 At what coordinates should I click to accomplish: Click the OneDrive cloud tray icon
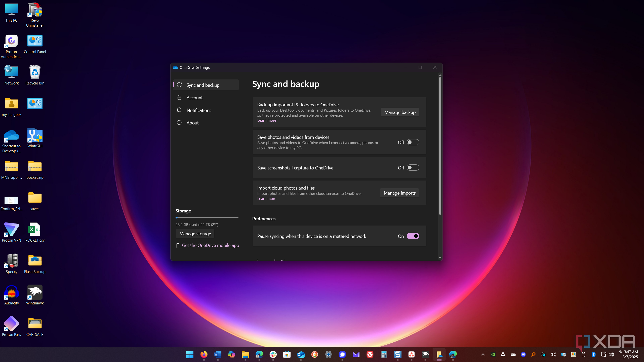point(513,354)
